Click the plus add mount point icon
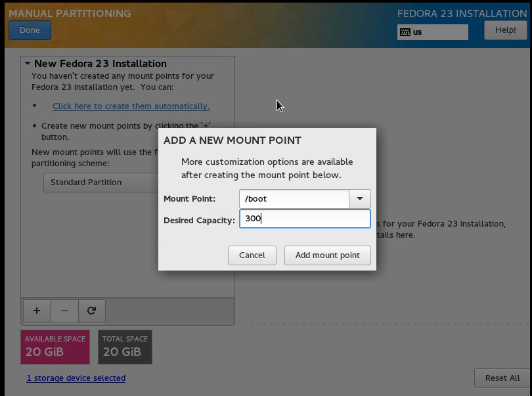This screenshot has width=532, height=396. click(37, 311)
